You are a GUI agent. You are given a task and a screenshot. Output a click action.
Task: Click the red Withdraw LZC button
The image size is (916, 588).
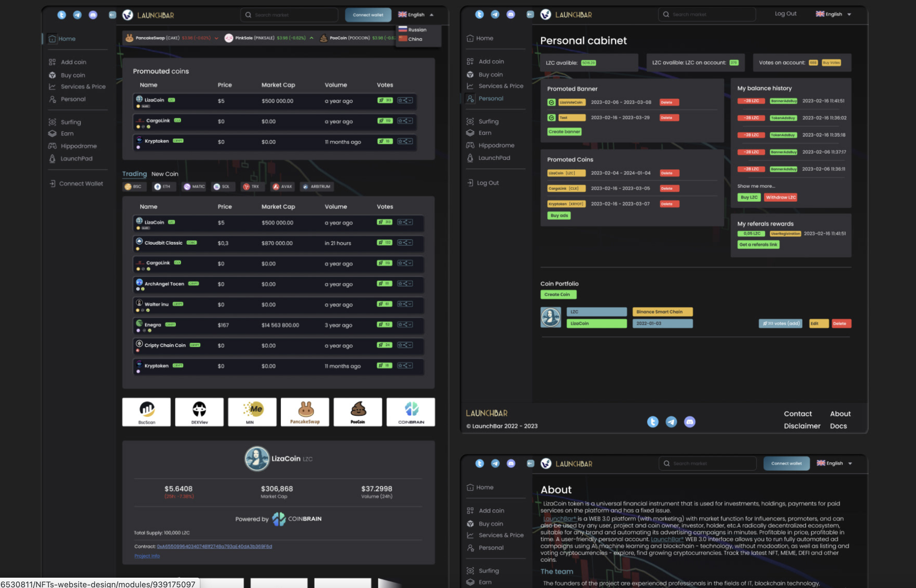(781, 198)
